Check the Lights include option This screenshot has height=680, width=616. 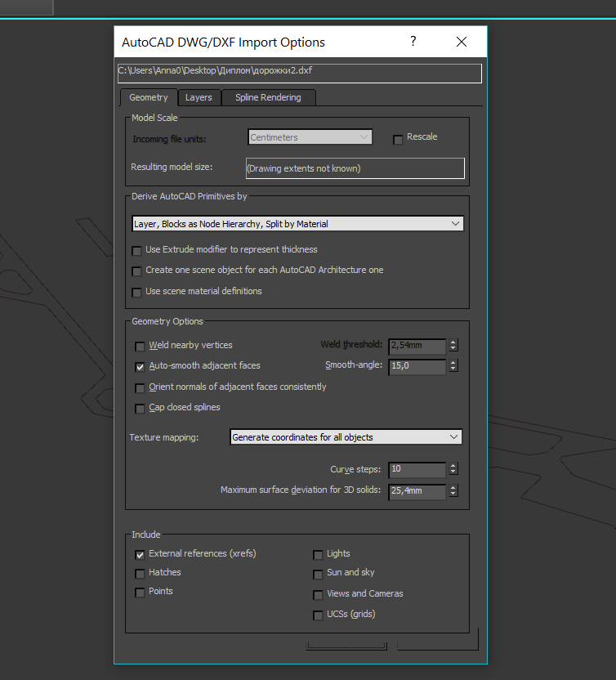(318, 555)
